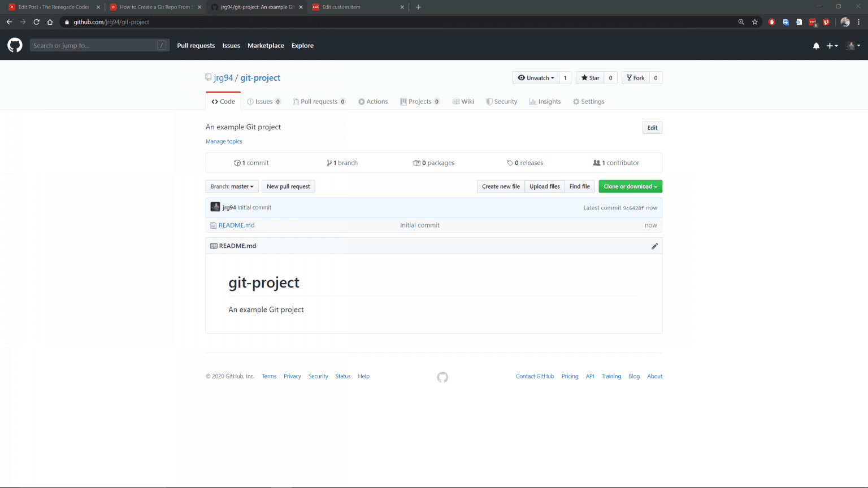
Task: Expand the plus create-new menu
Action: coord(832,46)
